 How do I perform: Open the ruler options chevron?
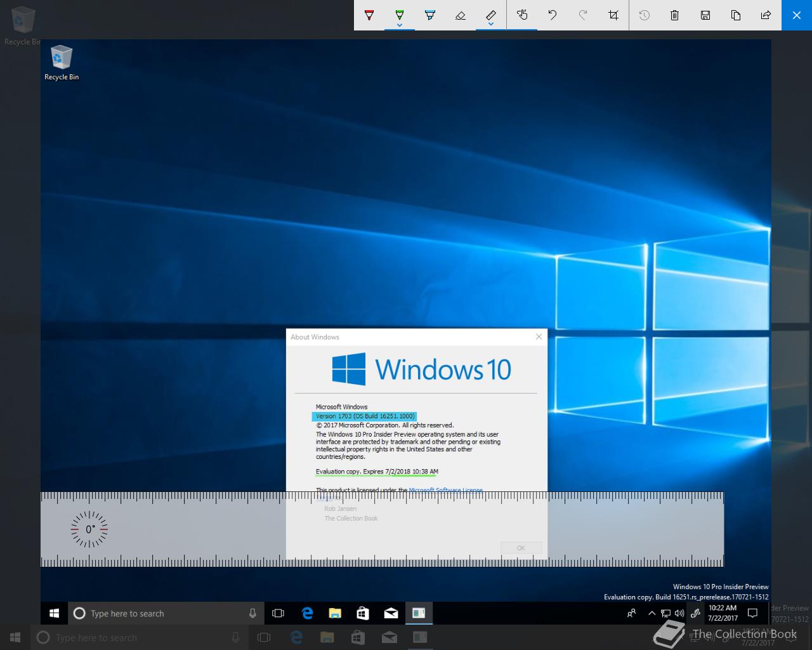click(x=491, y=25)
